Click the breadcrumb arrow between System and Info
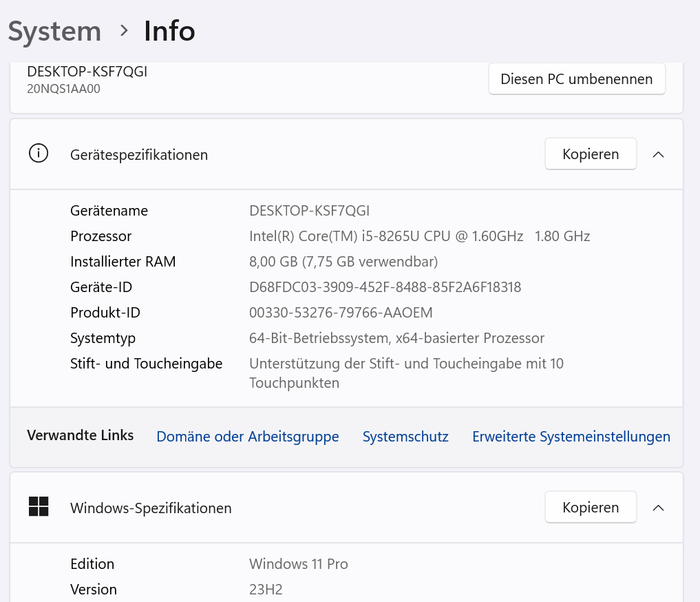The image size is (700, 602). [x=124, y=31]
